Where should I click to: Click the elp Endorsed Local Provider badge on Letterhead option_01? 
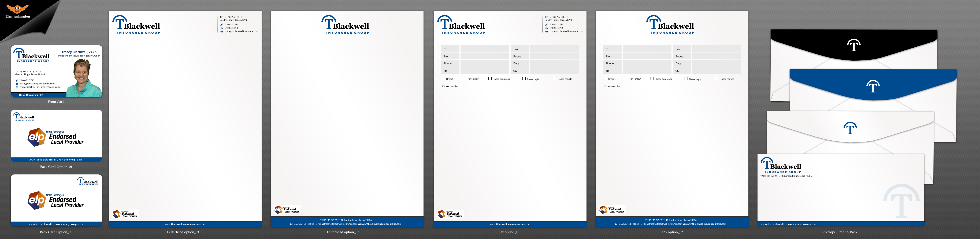click(125, 214)
